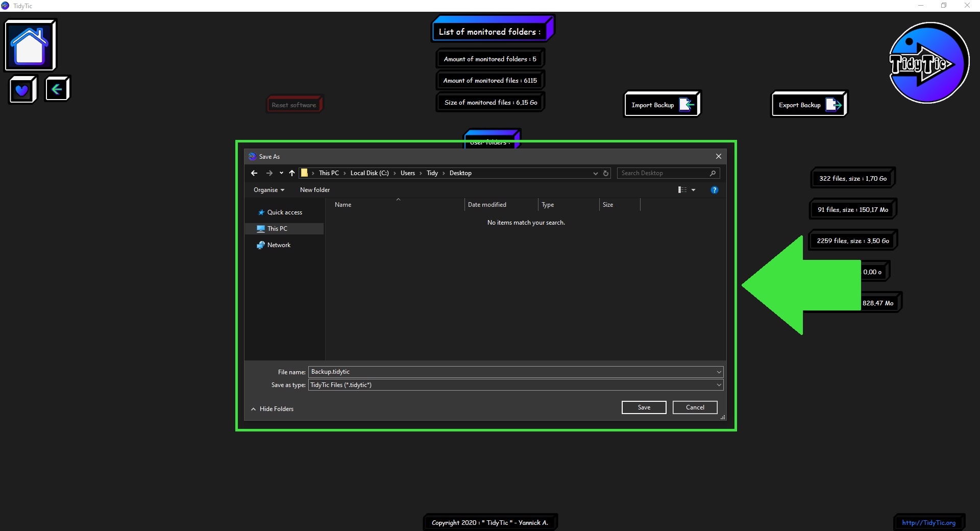Select Users breadcrumb in path
Viewport: 980px width, 531px height.
click(x=408, y=173)
